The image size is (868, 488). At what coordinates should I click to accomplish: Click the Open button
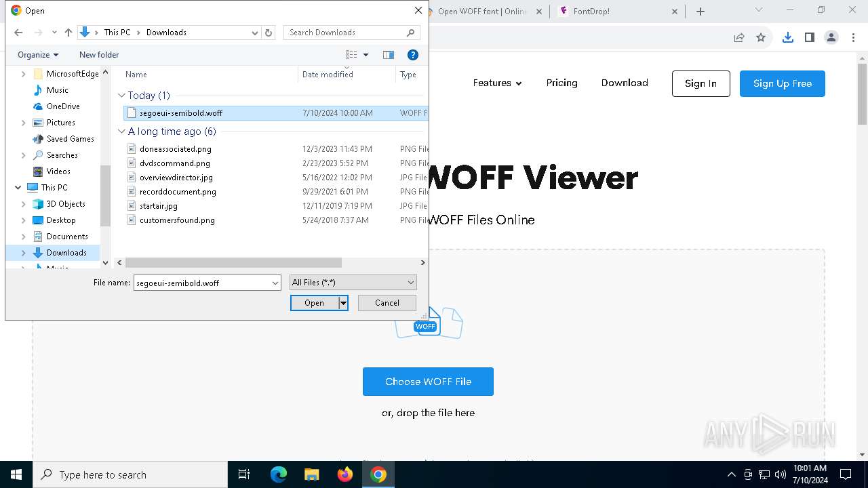[314, 303]
